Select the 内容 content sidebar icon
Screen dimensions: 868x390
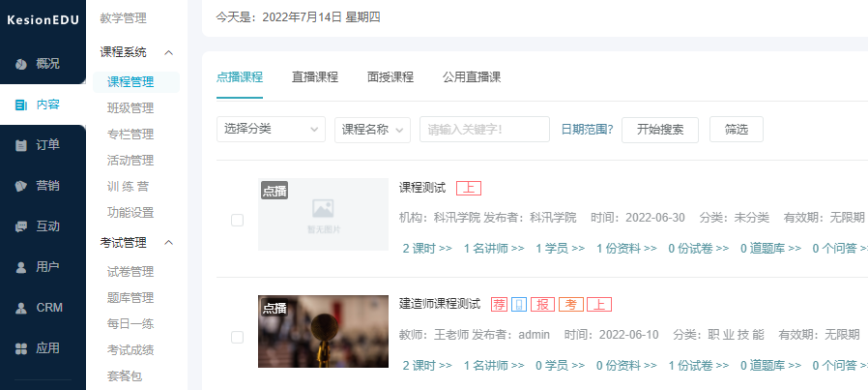coord(21,105)
